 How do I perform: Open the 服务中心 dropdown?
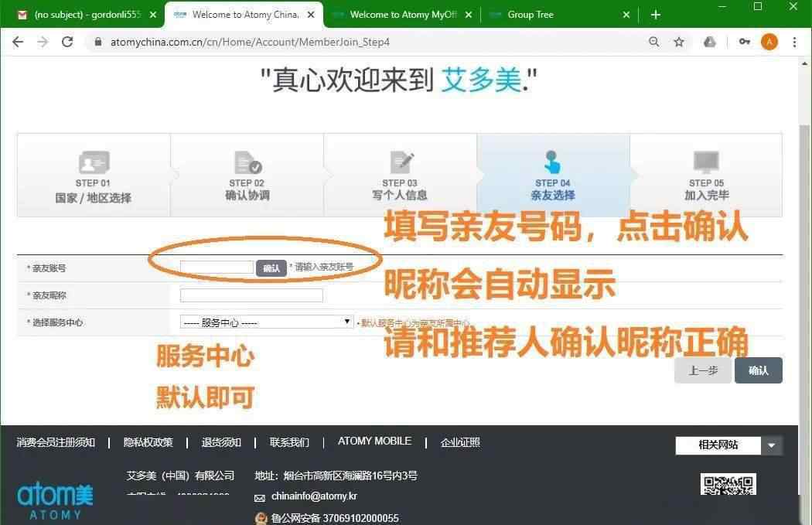267,322
